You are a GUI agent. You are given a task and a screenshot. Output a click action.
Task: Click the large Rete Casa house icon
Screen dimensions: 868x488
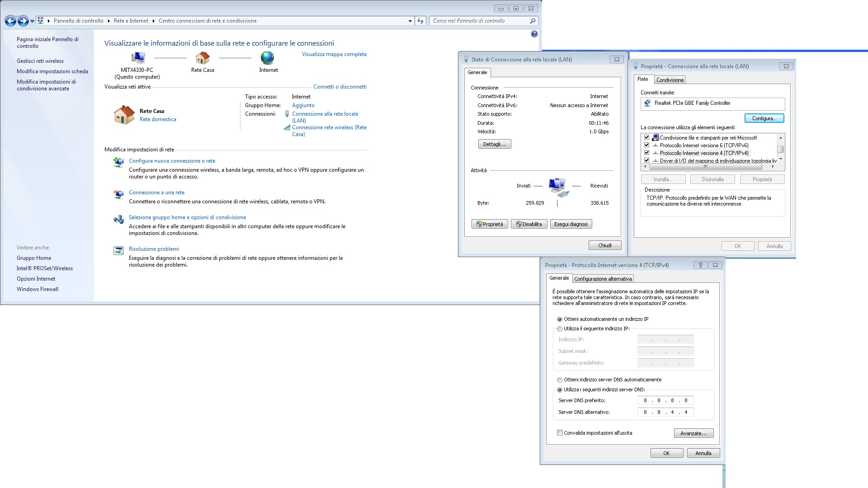tap(124, 115)
